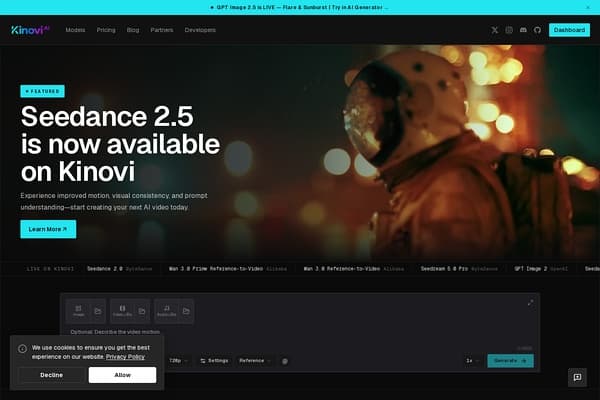Image resolution: width=600 pixels, height=400 pixels.
Task: Browse folder next to the Image tile
Action: [98, 311]
